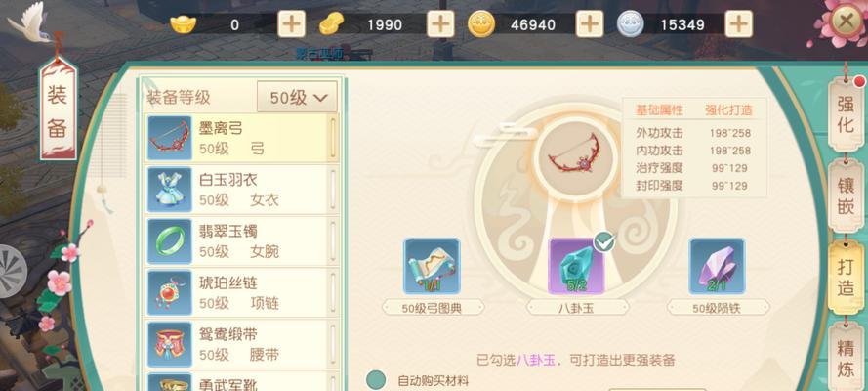This screenshot has width=868, height=391.
Task: Toggle the 八卦玉 jade item selection
Action: click(576, 266)
